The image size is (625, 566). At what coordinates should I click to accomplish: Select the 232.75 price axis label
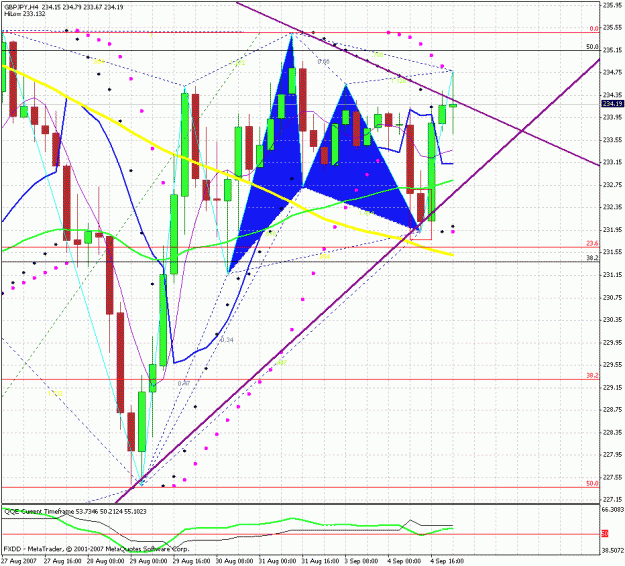613,185
